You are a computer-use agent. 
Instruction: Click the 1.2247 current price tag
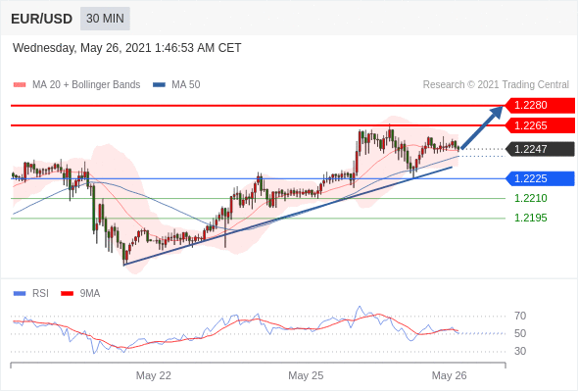pos(540,149)
